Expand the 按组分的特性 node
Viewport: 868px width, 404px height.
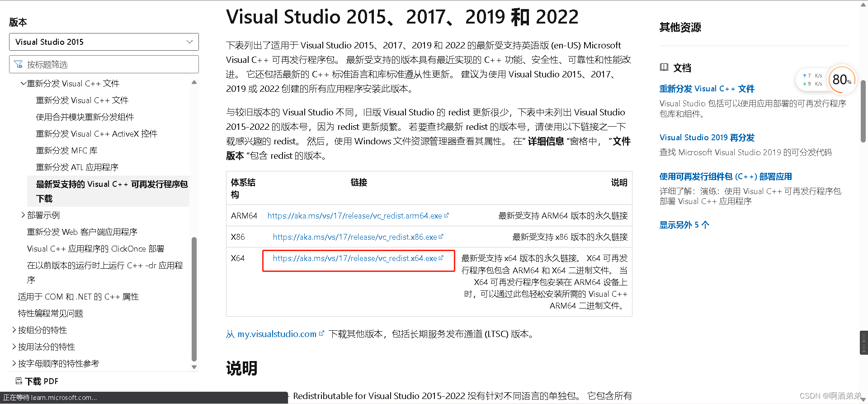[x=14, y=330]
